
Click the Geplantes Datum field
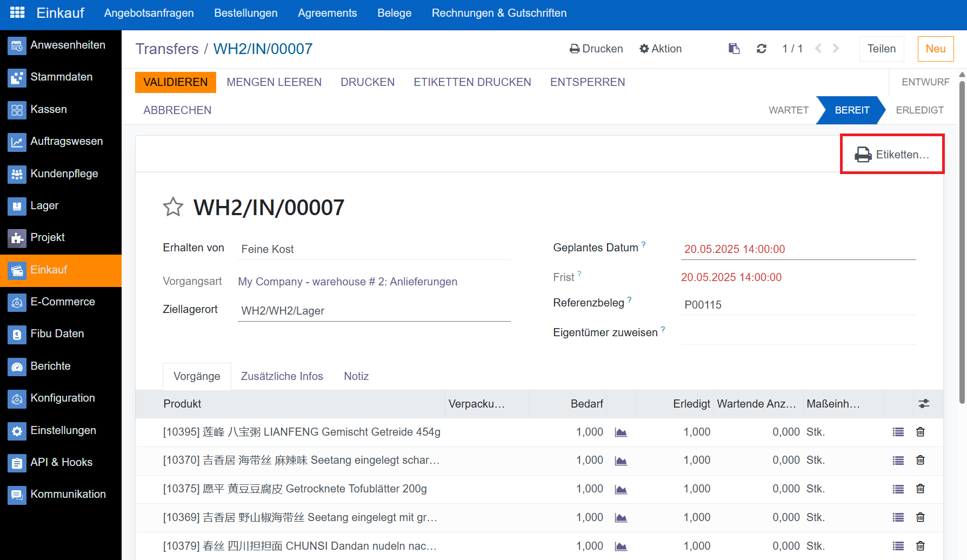point(798,249)
